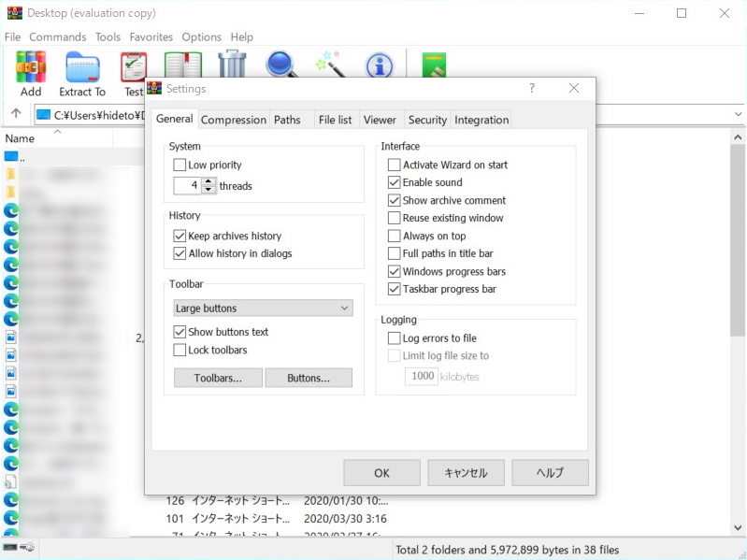747x560 pixels.
Task: Click the Buttons... button
Action: [x=309, y=378]
